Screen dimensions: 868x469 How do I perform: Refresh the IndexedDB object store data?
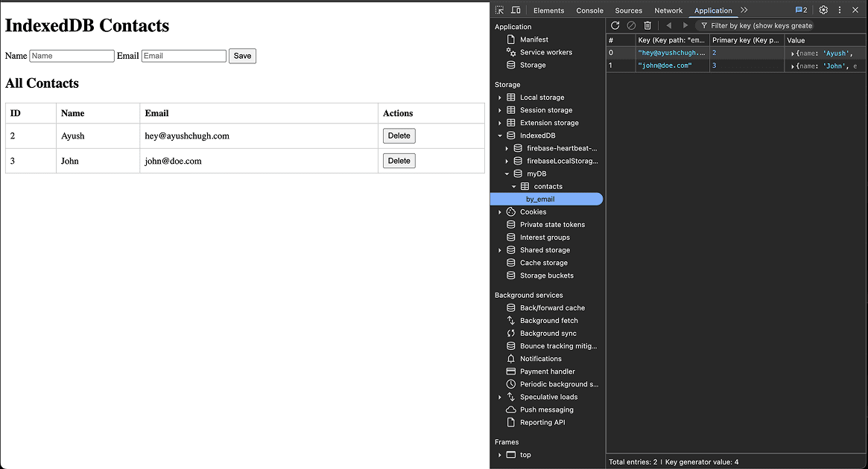click(x=615, y=25)
